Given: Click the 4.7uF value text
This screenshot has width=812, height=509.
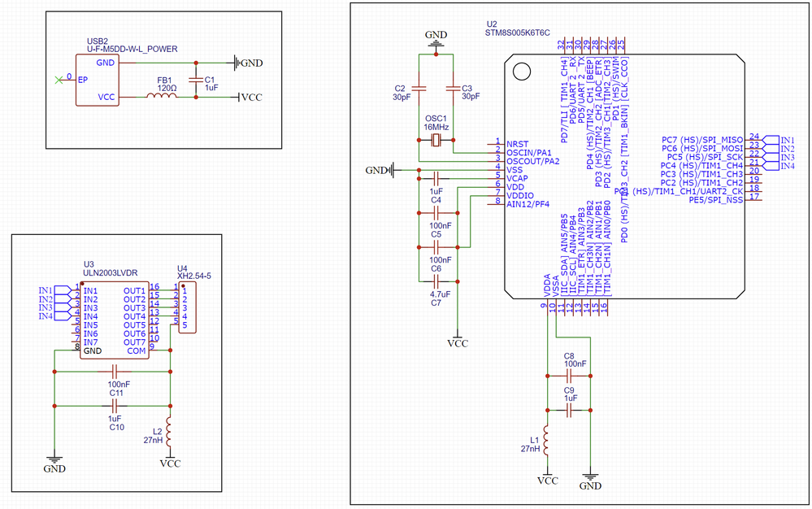Looking at the screenshot, I should pos(441,294).
